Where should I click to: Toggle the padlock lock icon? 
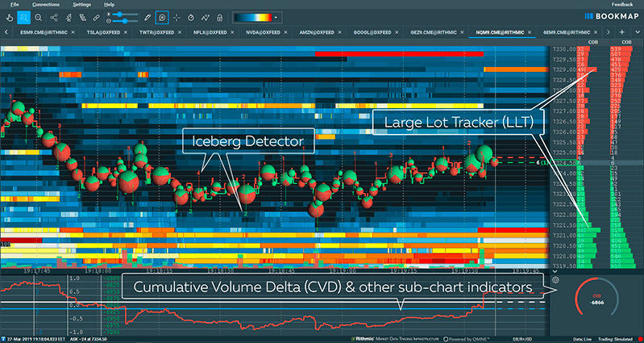(x=220, y=18)
